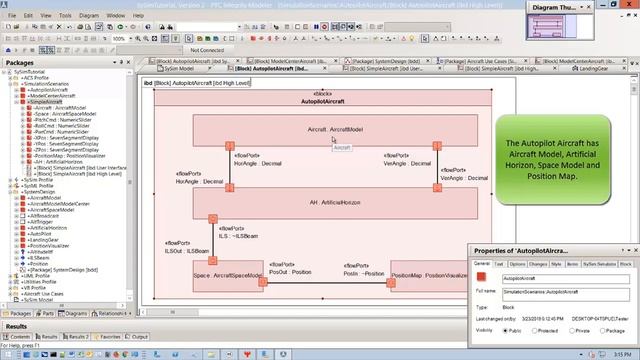Select the second pointer tool in right toolbar
The image size is (640, 360).
pos(425,39)
